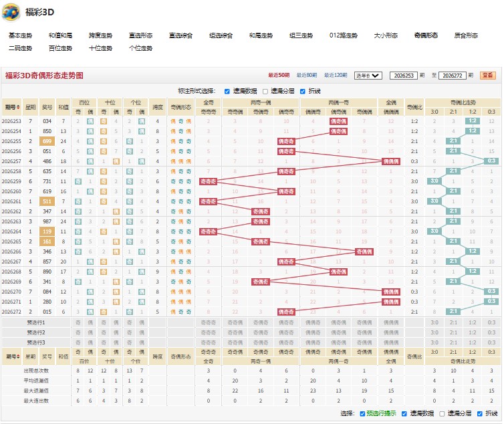Toggle bottom 折线 checkbox
This screenshot has width=504, height=424.
[x=479, y=414]
